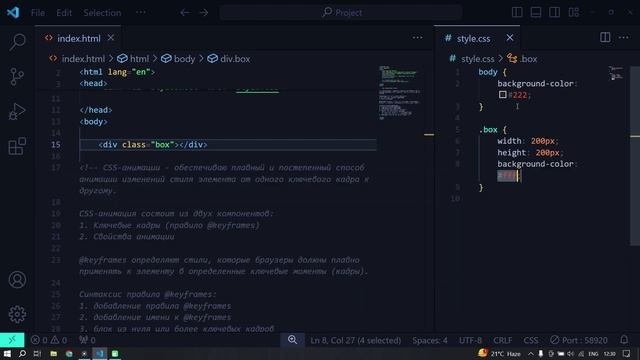Open color picker for #222 swatch
640x360 pixels.
(502, 95)
